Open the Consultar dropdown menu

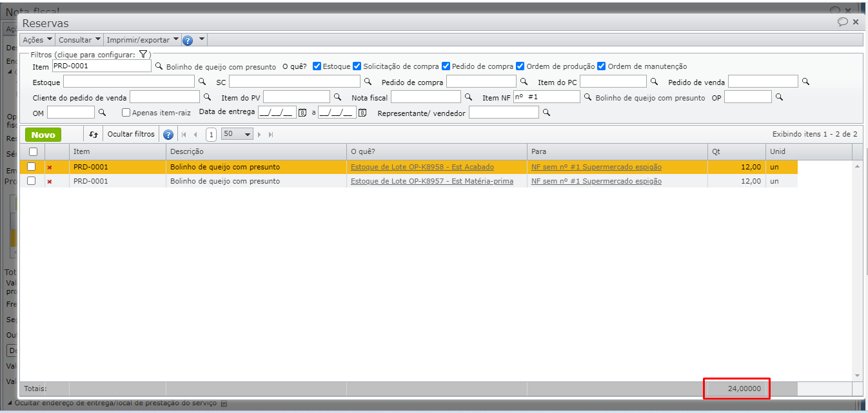(80, 40)
